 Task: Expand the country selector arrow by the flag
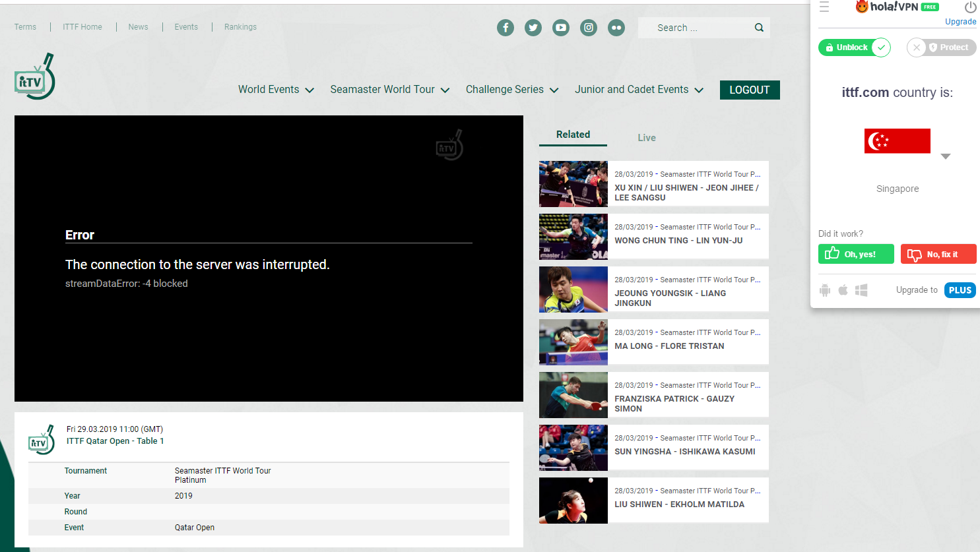coord(945,156)
